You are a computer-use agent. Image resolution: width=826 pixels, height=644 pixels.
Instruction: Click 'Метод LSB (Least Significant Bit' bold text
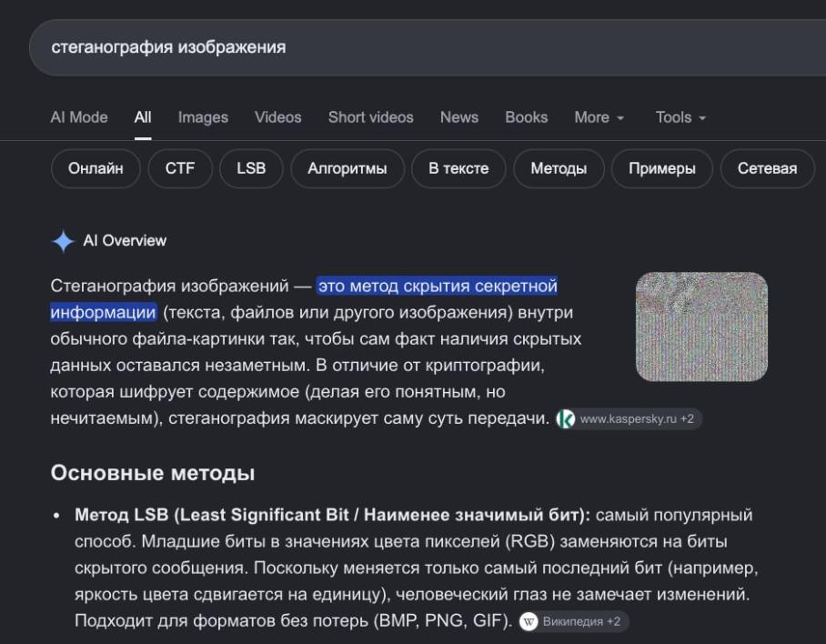[x=212, y=515]
